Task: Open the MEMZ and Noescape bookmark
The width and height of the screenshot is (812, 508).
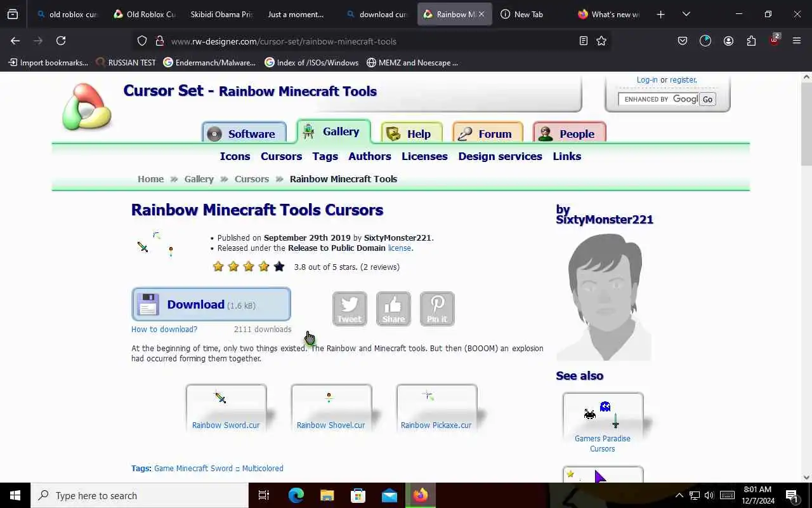Action: (x=412, y=63)
